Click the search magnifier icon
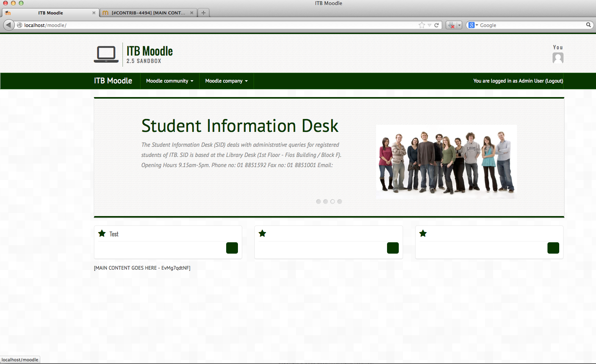Image resolution: width=596 pixels, height=364 pixels. [x=588, y=25]
